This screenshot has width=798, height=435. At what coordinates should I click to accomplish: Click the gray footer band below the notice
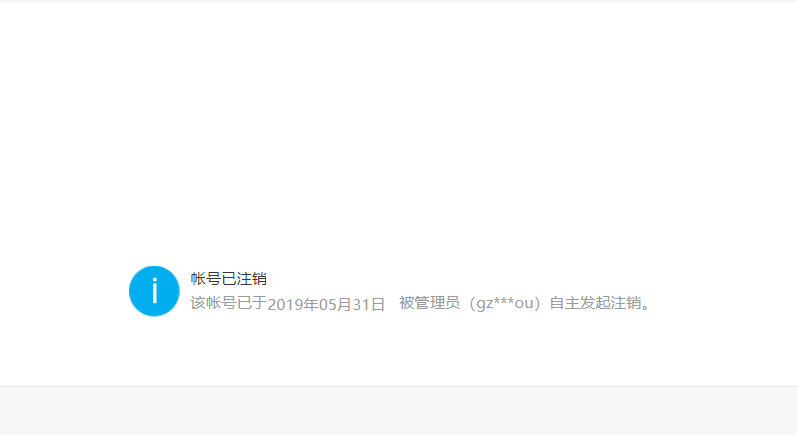tap(399, 410)
